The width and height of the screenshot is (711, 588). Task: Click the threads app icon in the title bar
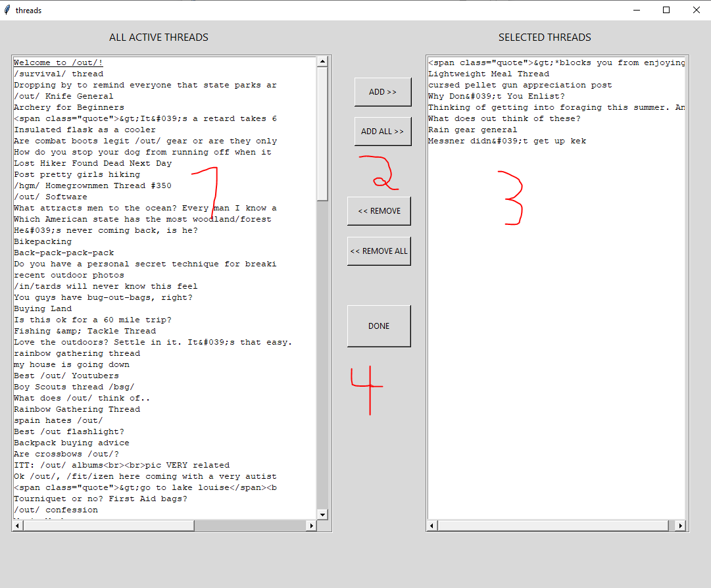7,10
